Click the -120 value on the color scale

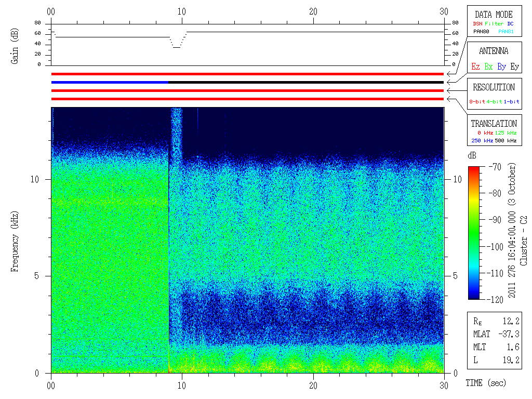pos(496,300)
